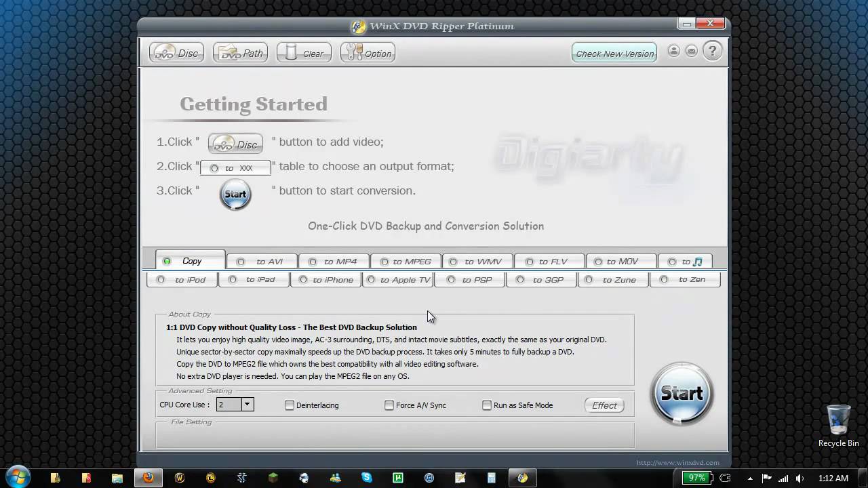Click the power plug tray icon
This screenshot has height=488, width=868.
pos(725,478)
